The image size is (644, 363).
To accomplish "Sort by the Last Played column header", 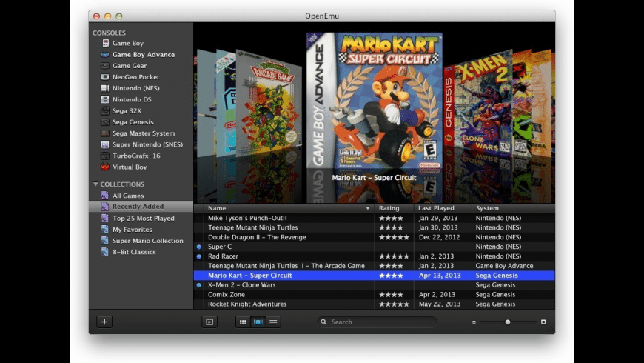I will [x=436, y=208].
